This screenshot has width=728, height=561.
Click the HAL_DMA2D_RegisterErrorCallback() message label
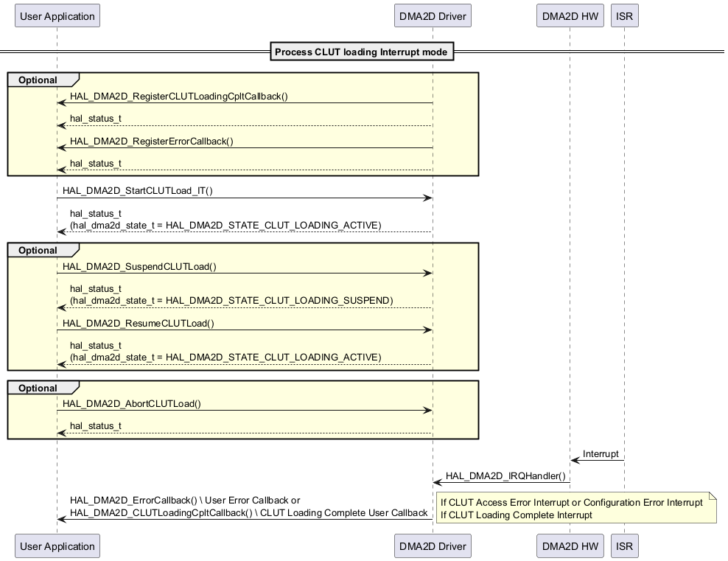(x=152, y=141)
